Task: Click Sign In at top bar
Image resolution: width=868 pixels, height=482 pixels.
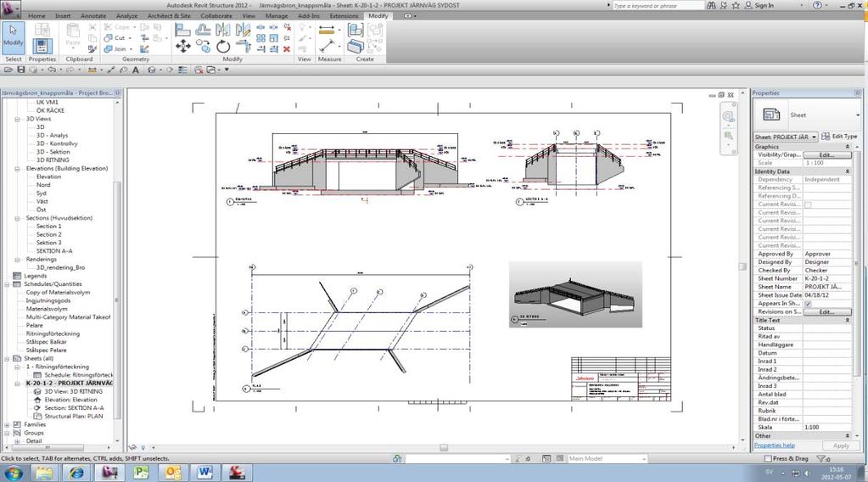Action: (x=764, y=6)
